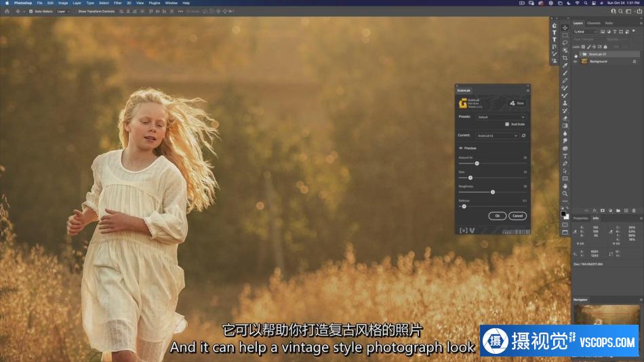Viewport: 644px width, 362px height.
Task: Toggle the Auto-Select checkbox
Action: [31, 12]
